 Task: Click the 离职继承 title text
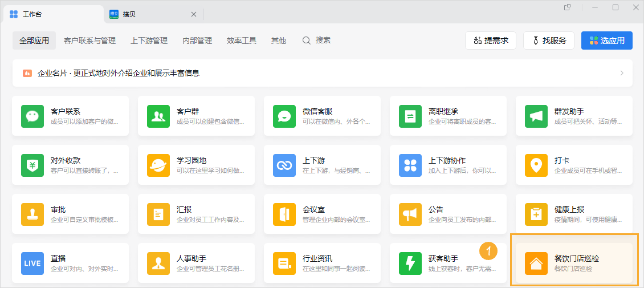point(443,111)
